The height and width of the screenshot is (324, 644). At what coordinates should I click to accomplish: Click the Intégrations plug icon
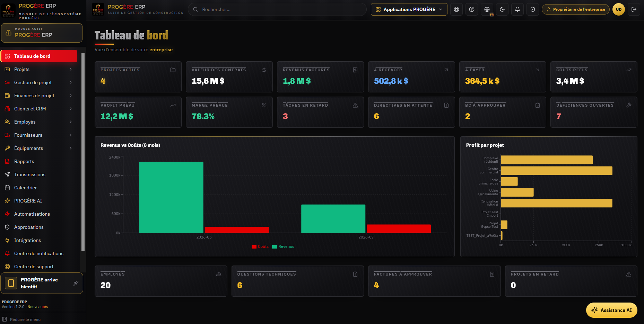[x=7, y=240]
